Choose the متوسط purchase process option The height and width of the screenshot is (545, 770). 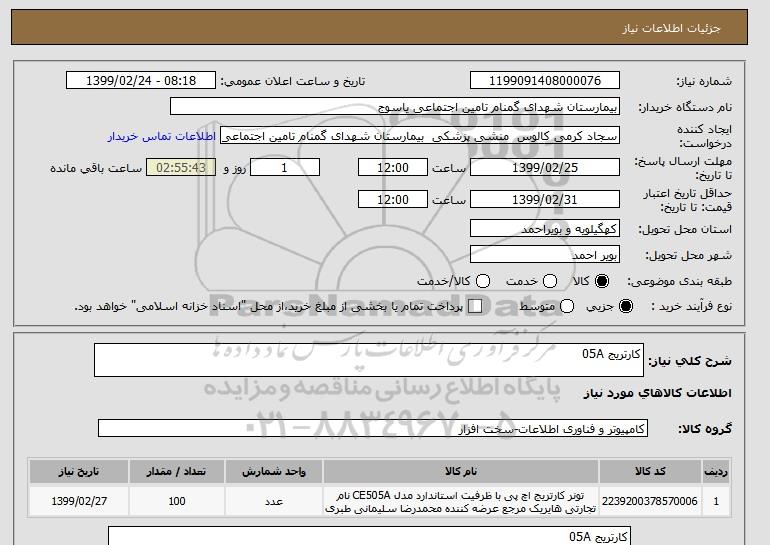(x=567, y=307)
